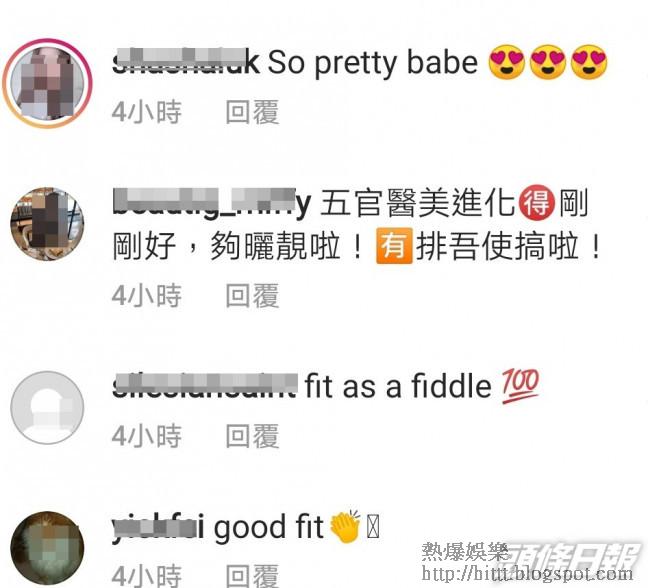Screen dimensions: 648x588
Task: Reply to the 'good fit' comment
Action: [x=253, y=576]
